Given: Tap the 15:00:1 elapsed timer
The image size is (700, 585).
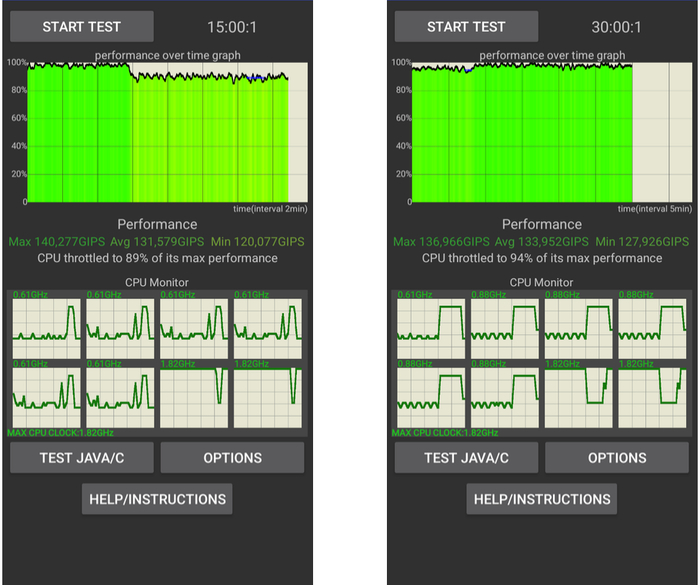Looking at the screenshot, I should [233, 27].
